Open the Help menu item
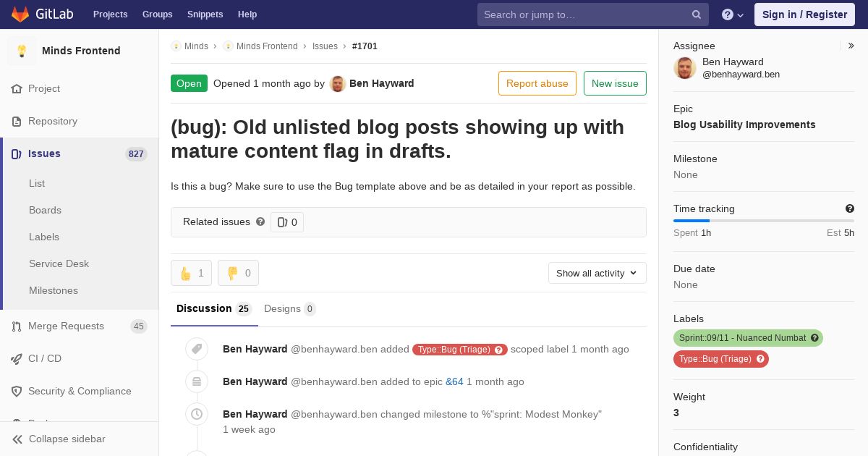The width and height of the screenshot is (868, 456). pos(247,14)
